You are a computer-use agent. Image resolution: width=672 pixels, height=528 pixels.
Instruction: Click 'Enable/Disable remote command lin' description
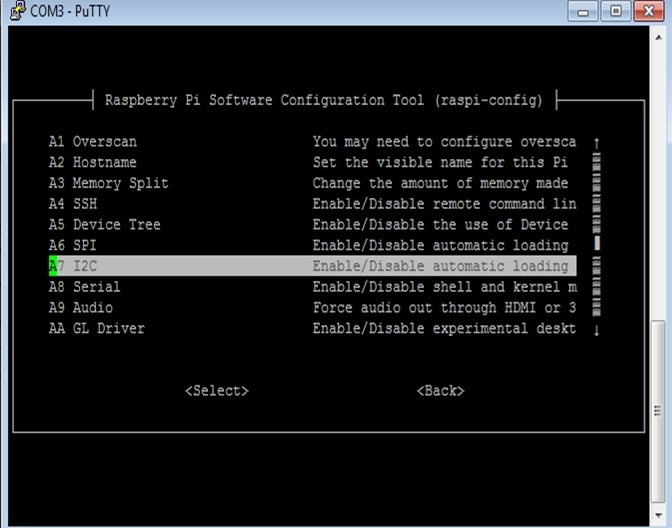(444, 204)
